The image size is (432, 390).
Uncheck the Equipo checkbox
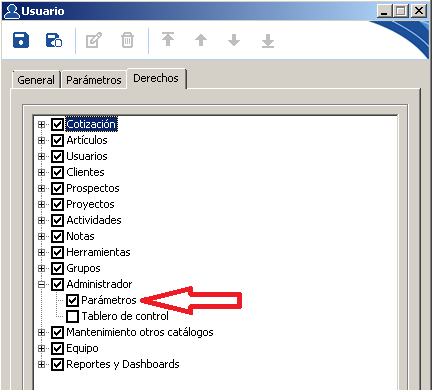tap(57, 348)
